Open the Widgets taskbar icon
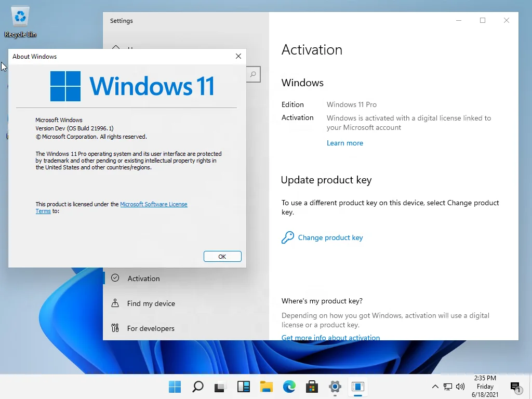Viewport: 532px width, 399px height. pos(244,387)
